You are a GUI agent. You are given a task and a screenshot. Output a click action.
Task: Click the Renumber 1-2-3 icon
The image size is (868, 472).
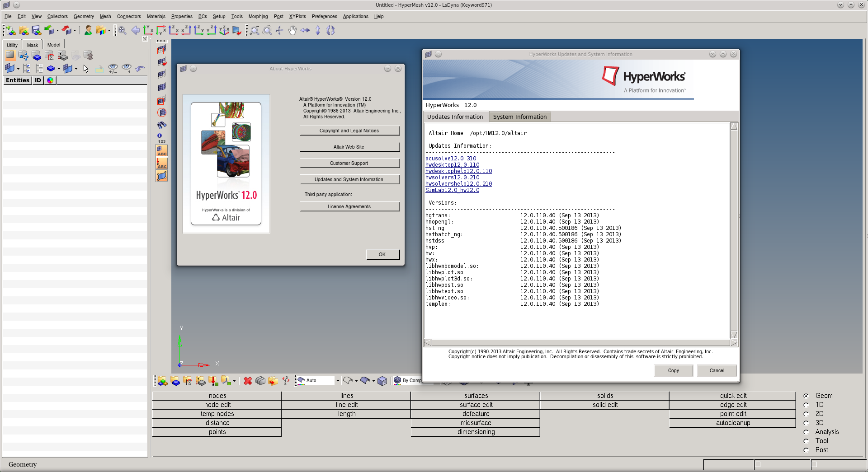pyautogui.click(x=286, y=381)
